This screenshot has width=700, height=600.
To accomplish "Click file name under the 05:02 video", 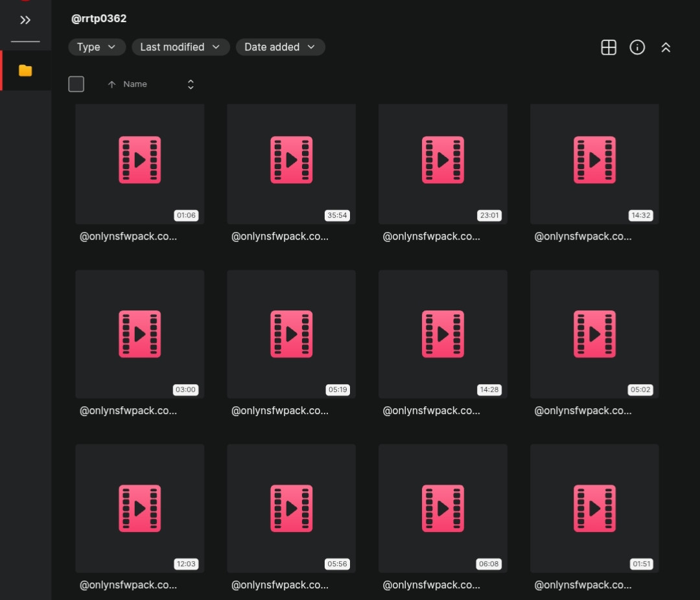I will click(583, 411).
